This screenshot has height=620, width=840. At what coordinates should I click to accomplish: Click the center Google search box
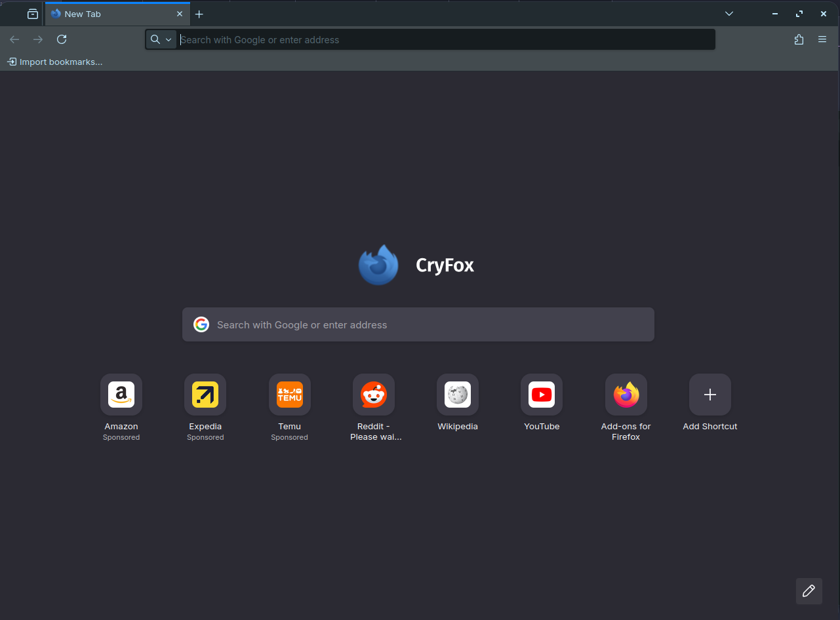point(418,324)
